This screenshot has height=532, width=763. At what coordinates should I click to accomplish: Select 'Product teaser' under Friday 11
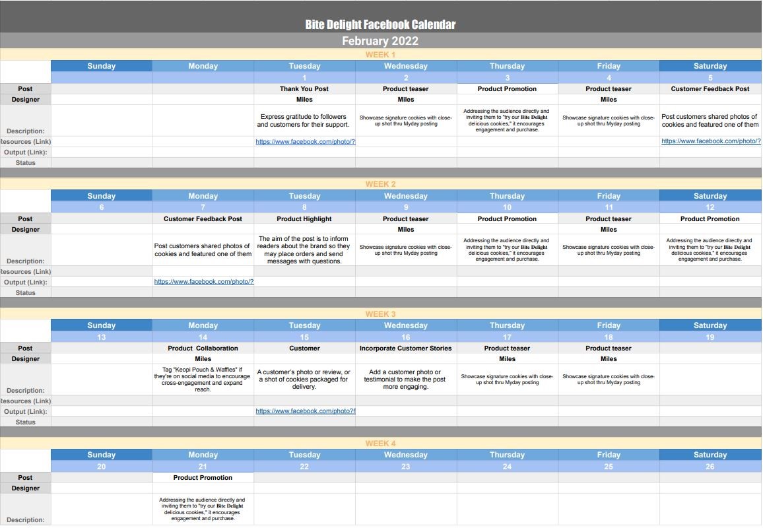(x=609, y=218)
